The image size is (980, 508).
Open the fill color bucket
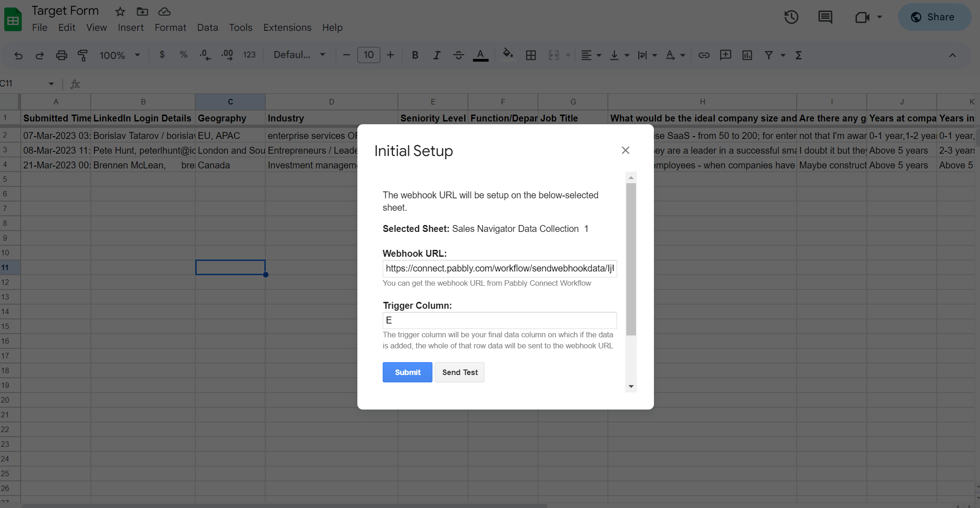coord(507,55)
